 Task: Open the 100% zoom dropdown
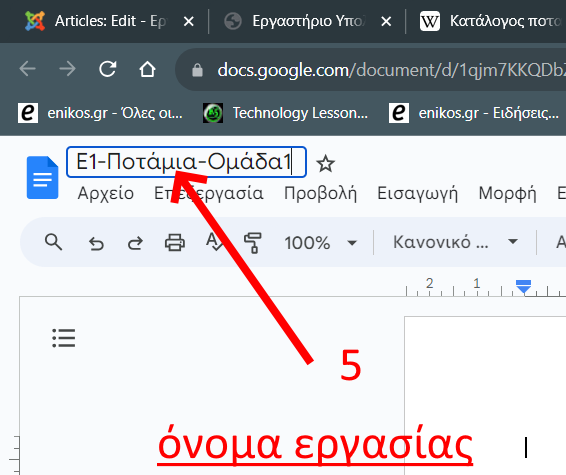click(320, 243)
